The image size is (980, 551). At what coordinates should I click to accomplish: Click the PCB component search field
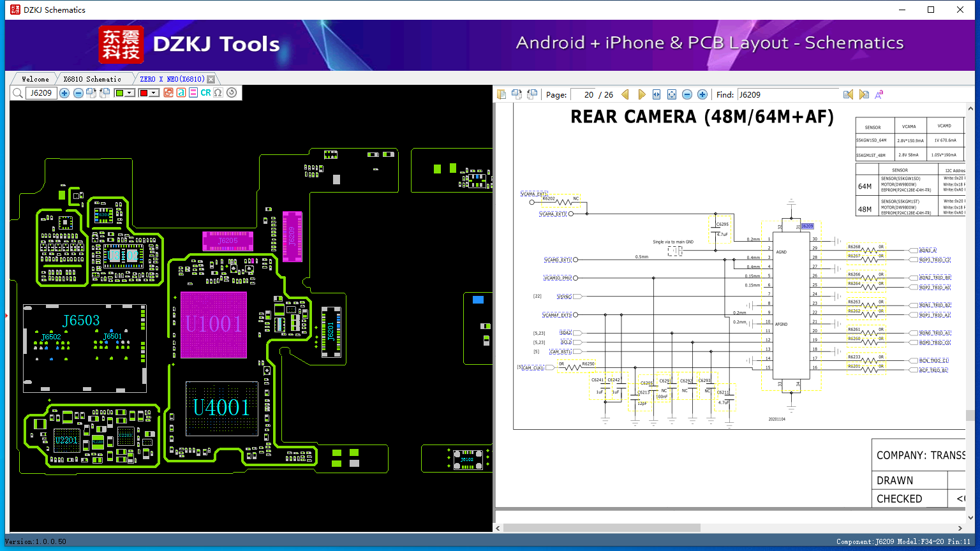[41, 93]
